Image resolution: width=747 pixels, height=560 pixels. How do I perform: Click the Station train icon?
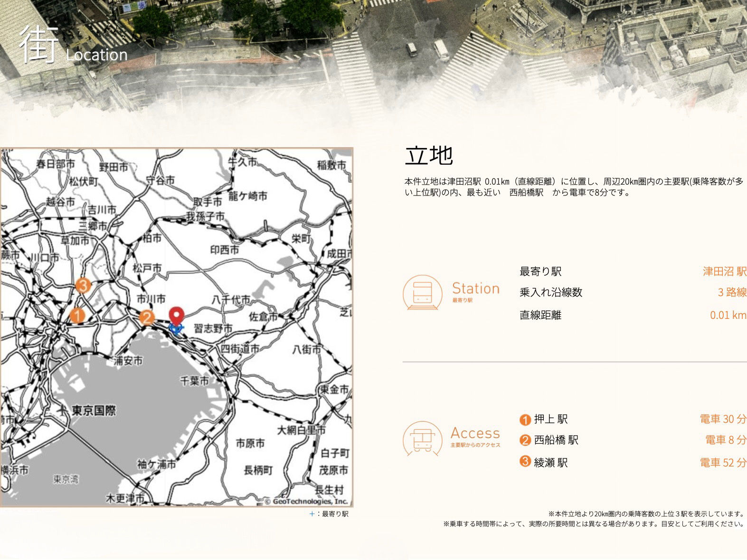pyautogui.click(x=422, y=293)
